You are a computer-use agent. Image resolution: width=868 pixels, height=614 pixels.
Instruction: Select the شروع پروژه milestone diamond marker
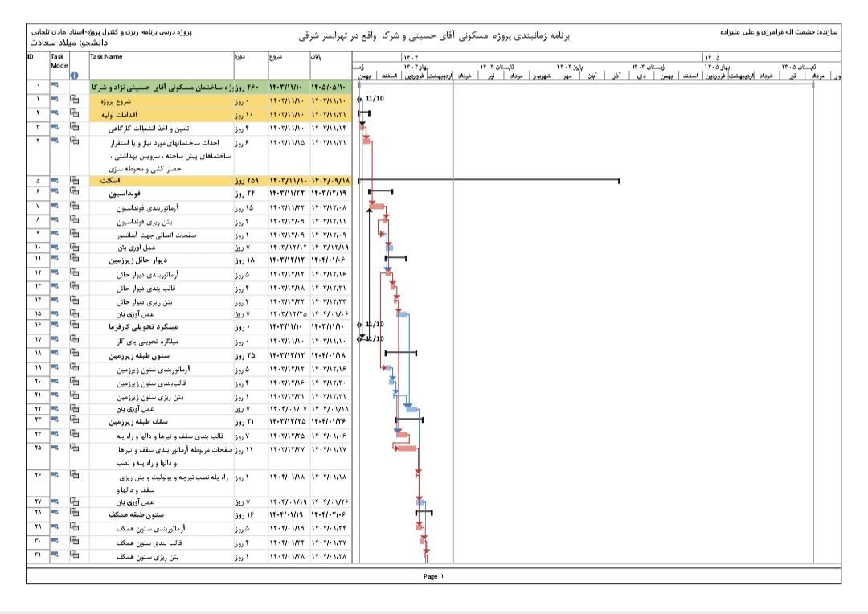pos(359,100)
